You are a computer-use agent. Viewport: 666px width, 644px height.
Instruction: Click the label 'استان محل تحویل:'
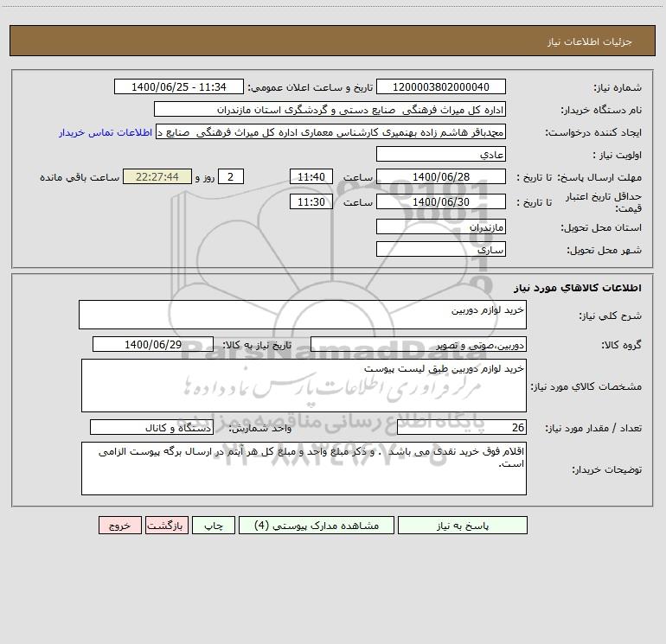[601, 227]
